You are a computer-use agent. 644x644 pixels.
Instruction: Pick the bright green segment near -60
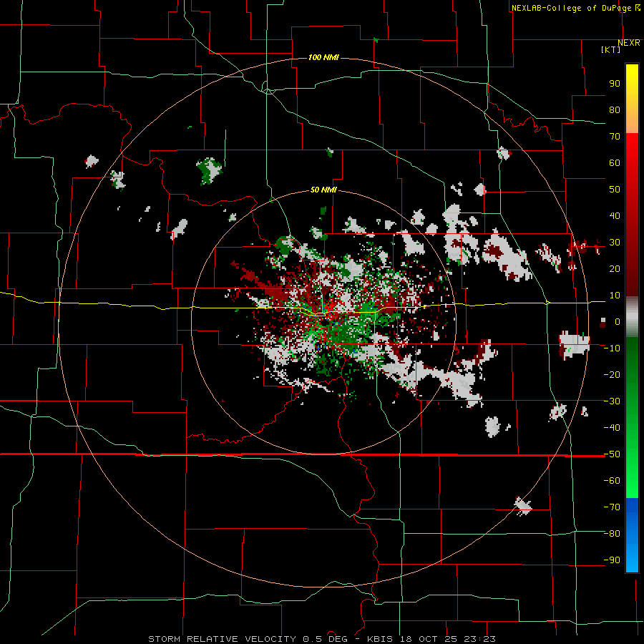[x=632, y=481]
